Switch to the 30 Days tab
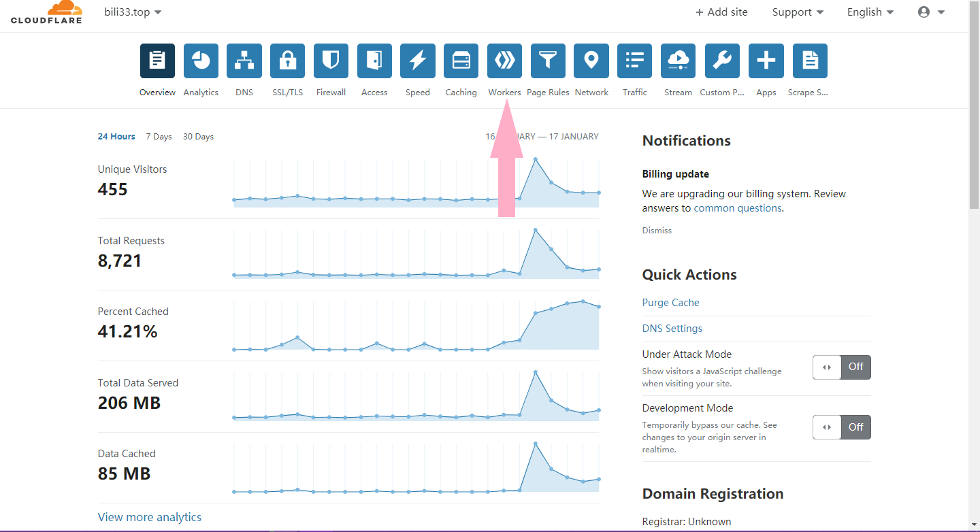 (198, 137)
